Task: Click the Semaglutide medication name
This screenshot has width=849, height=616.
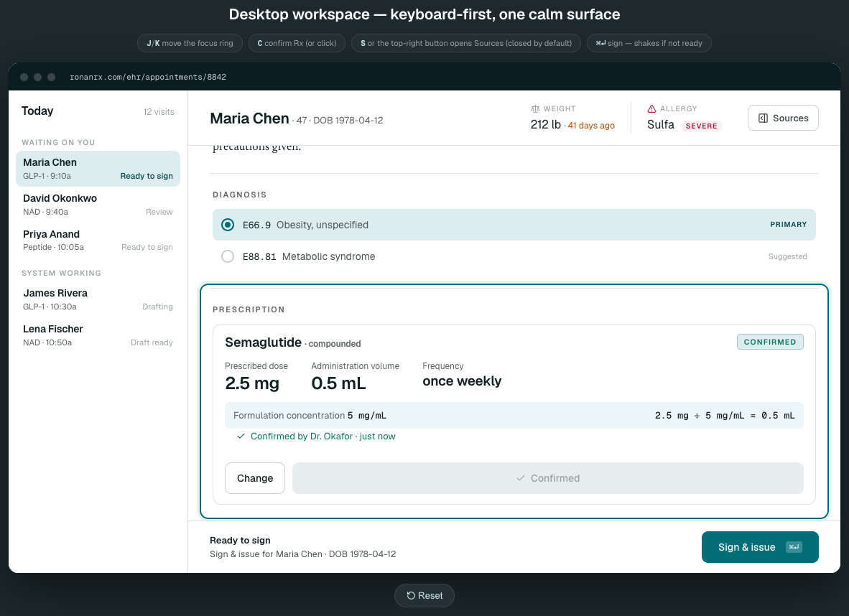Action: pyautogui.click(x=263, y=342)
